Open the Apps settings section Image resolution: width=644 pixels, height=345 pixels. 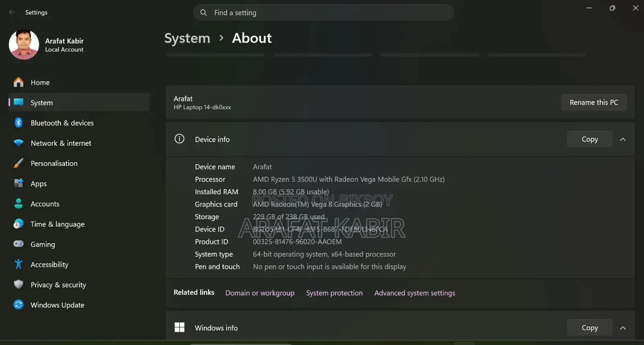pyautogui.click(x=79, y=184)
